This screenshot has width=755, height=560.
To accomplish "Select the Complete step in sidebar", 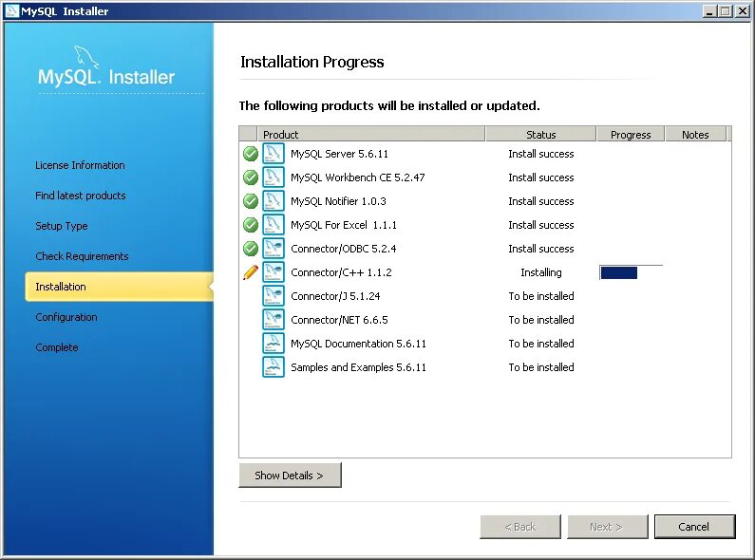I will tap(57, 347).
